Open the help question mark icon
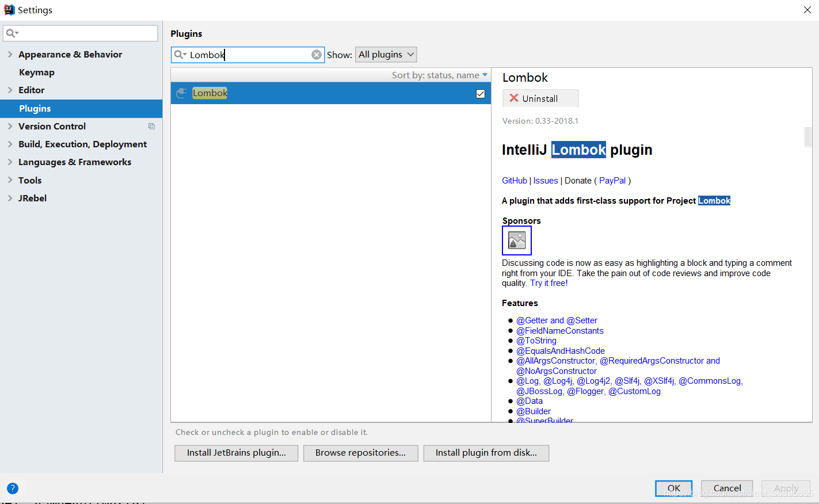This screenshot has width=819, height=504. click(13, 488)
